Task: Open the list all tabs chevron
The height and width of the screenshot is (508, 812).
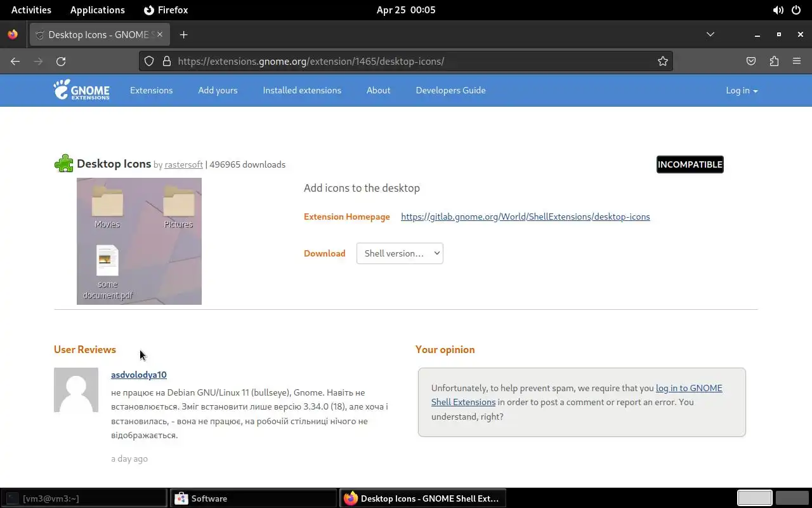Action: pyautogui.click(x=710, y=34)
